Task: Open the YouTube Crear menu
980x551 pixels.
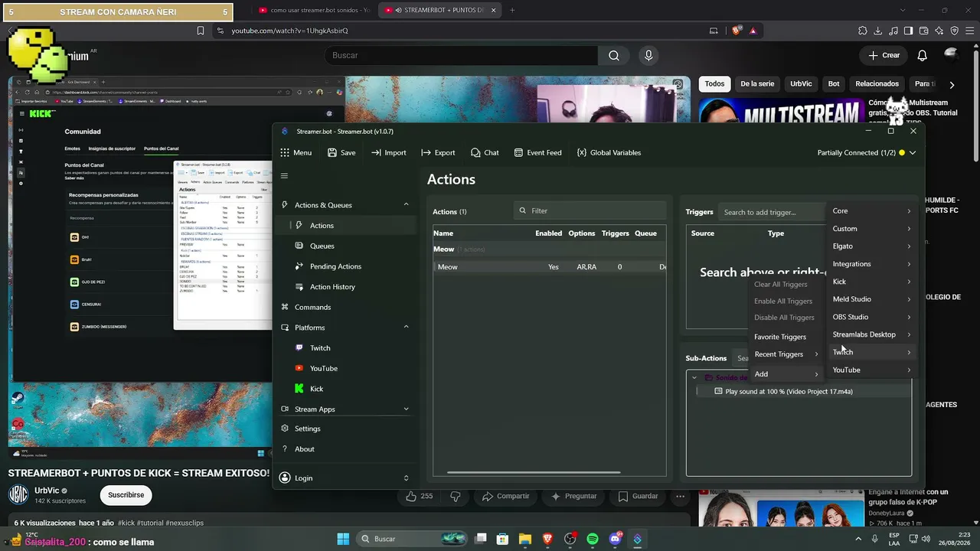Action: tap(884, 55)
